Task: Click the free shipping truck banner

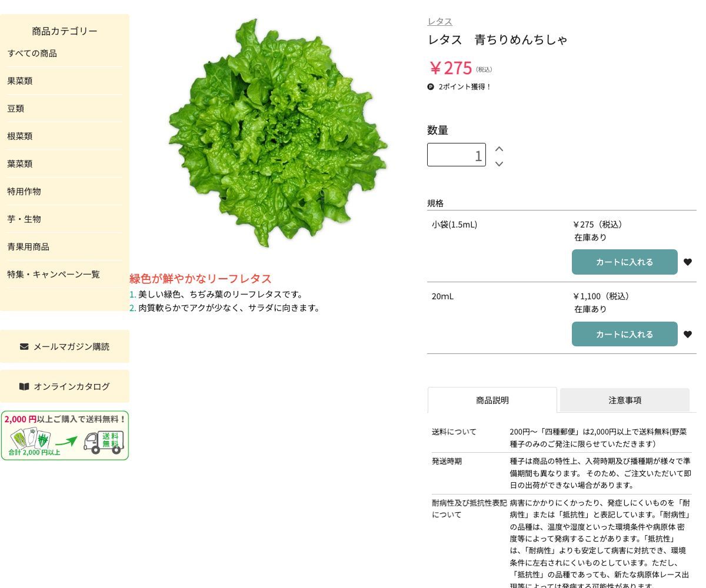Action: (65, 436)
